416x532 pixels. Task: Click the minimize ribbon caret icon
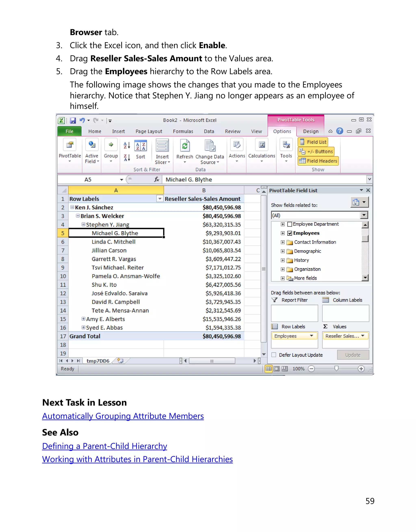pyautogui.click(x=330, y=131)
